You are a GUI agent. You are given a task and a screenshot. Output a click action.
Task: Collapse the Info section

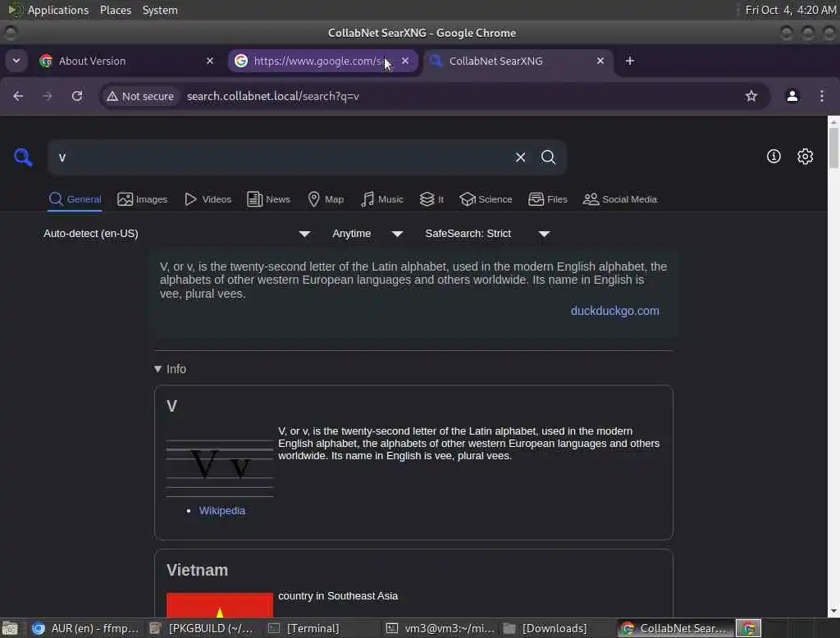tap(170, 369)
